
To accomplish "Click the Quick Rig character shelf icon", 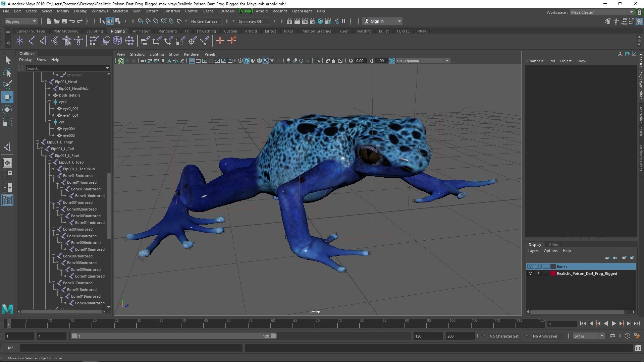I will 67,41.
